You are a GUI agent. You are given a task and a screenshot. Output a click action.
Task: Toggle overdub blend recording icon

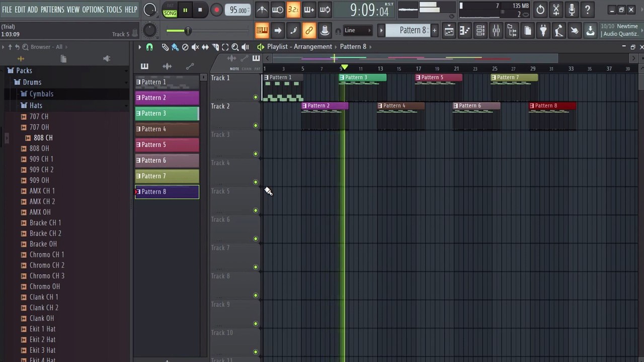tap(309, 10)
